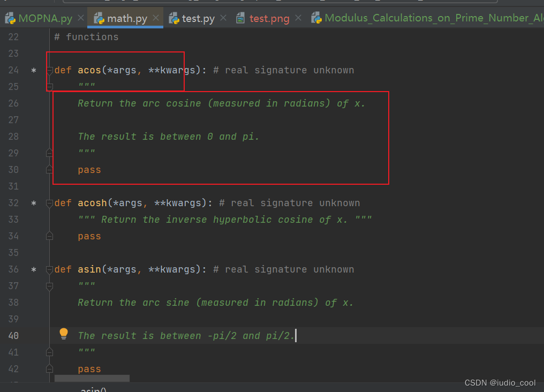The height and width of the screenshot is (392, 544).
Task: Open the yellow lightbulb intention actions
Action: (x=64, y=334)
